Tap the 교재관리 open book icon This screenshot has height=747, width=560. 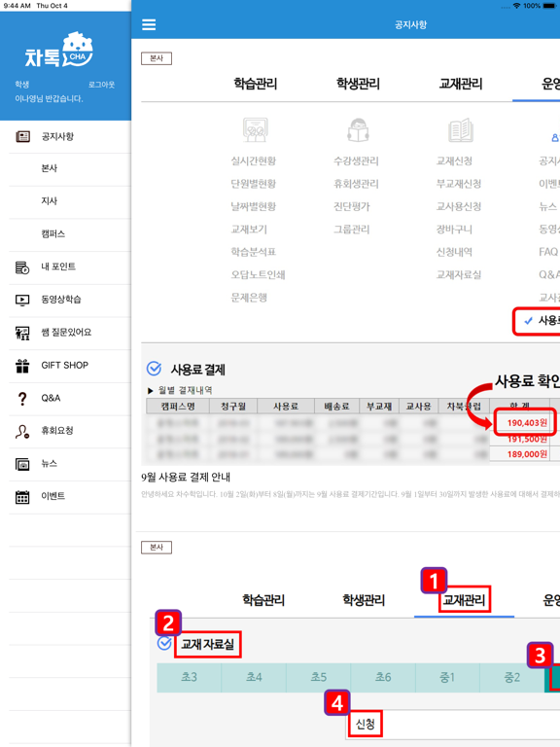461,130
